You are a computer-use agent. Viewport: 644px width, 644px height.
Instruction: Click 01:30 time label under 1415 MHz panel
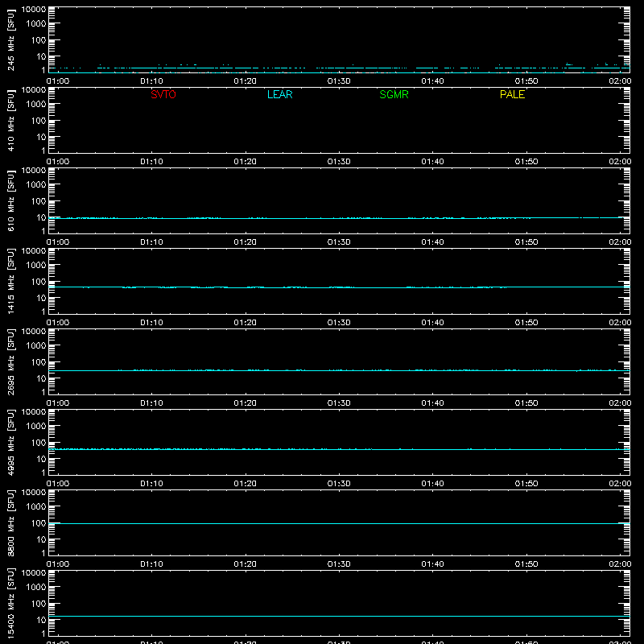339,323
